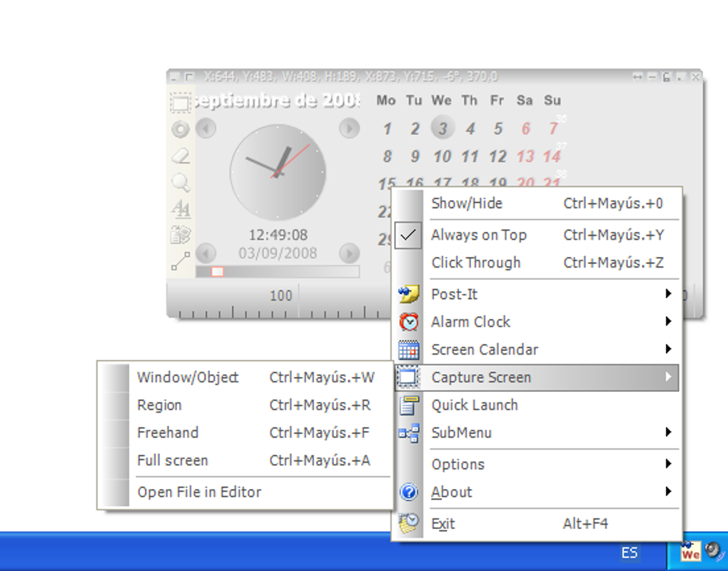Choose Region from the capture submenu
Screen dimensions: 728x571
click(159, 405)
